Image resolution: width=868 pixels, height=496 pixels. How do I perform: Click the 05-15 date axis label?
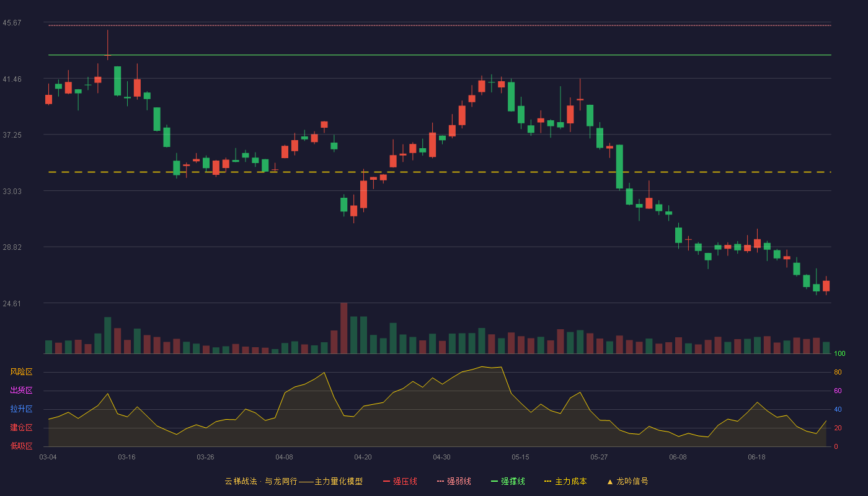(x=520, y=457)
